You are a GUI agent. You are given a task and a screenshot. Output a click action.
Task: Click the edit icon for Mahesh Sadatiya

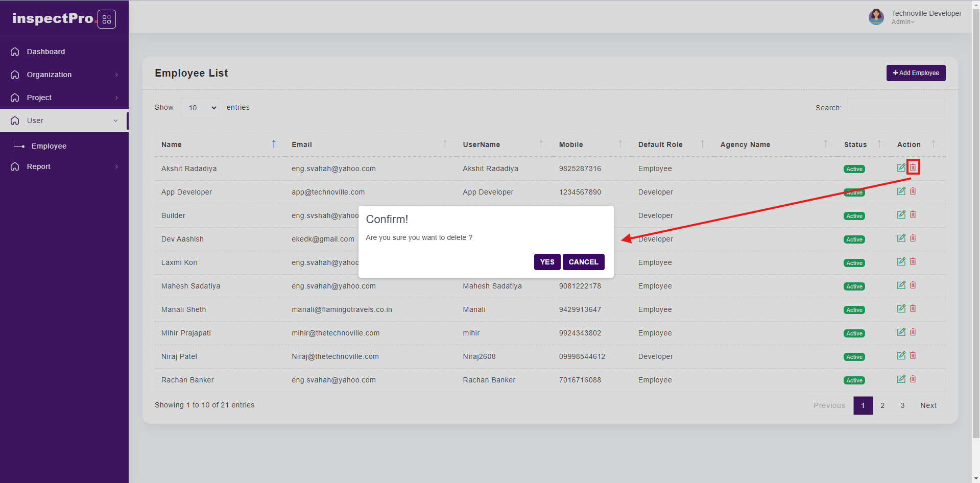pos(901,285)
